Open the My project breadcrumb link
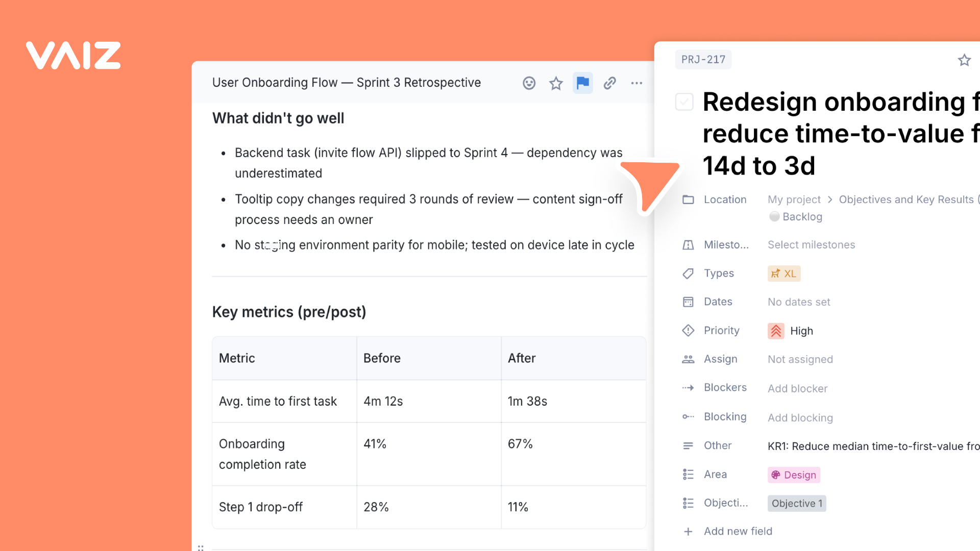980x551 pixels. point(794,199)
